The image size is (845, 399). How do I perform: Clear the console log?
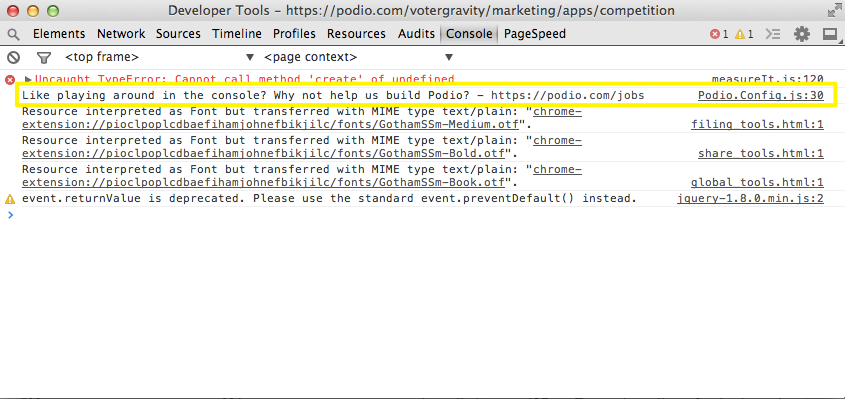[x=13, y=57]
